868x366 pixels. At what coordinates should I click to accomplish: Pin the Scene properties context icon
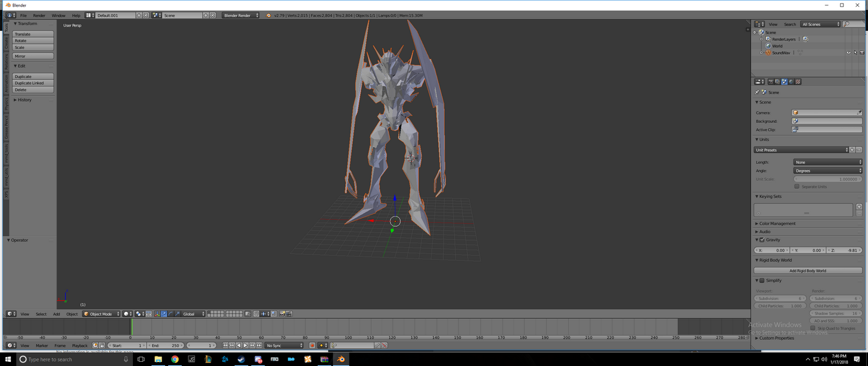pyautogui.click(x=757, y=92)
